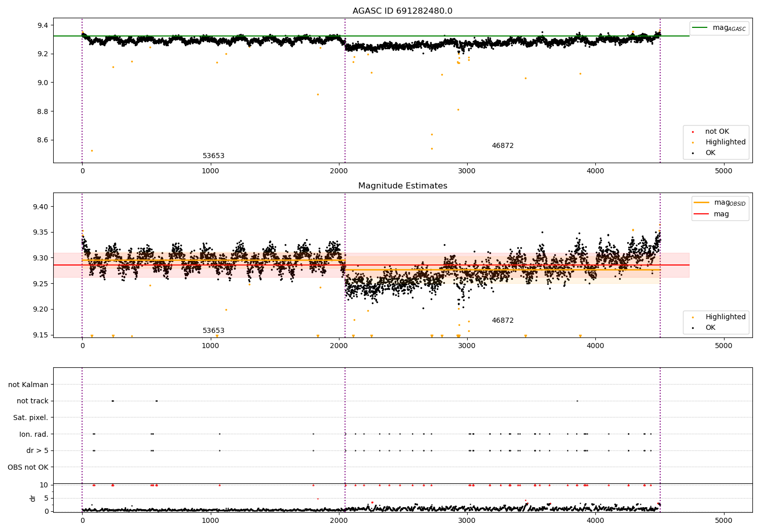
Task: Click 'Highlighted' legend entry in Magnitude Estimates plot
Action: click(719, 317)
